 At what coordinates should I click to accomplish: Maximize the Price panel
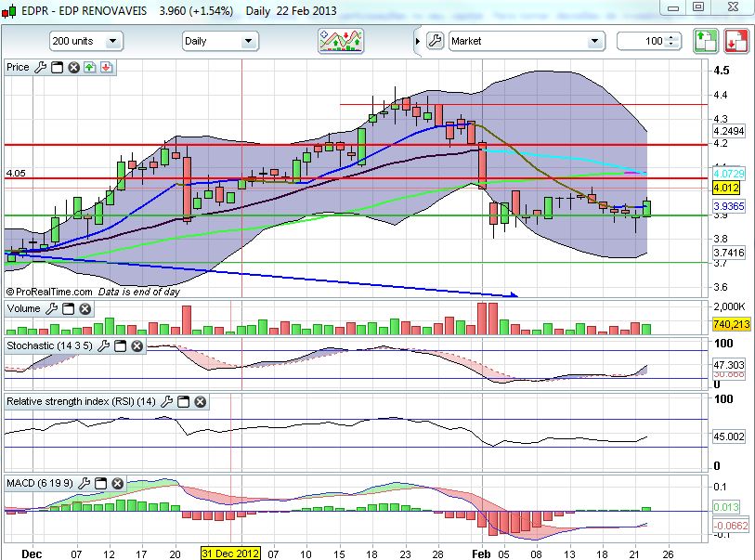point(58,68)
